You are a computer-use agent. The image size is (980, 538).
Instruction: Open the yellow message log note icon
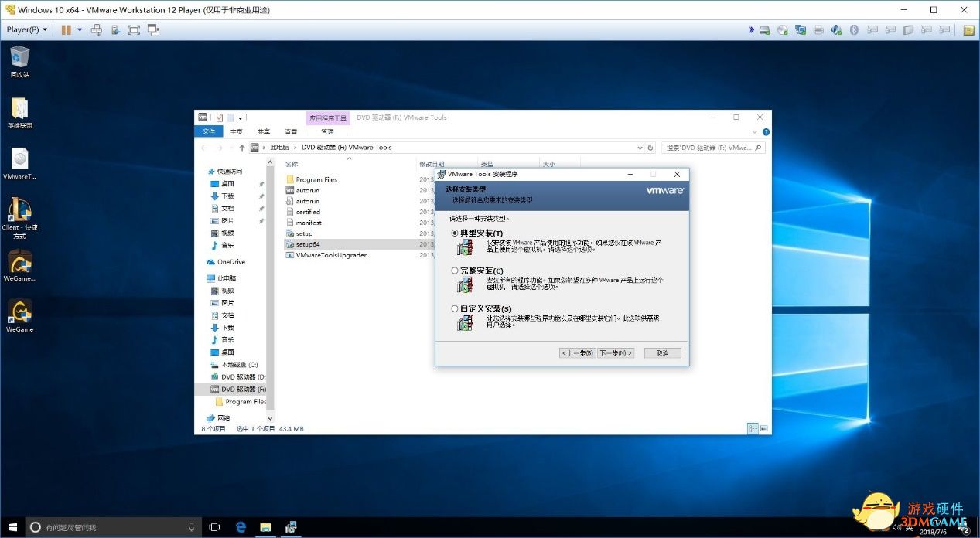[968, 30]
